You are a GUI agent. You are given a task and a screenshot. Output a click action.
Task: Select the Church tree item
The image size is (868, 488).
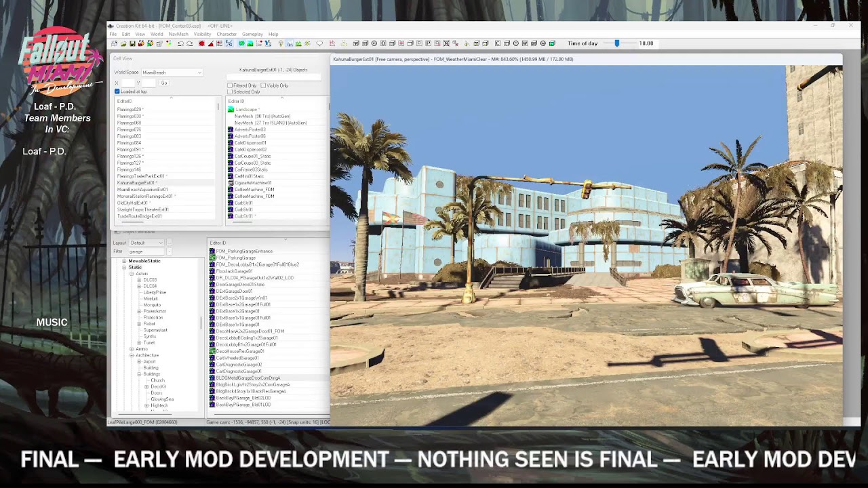point(157,380)
